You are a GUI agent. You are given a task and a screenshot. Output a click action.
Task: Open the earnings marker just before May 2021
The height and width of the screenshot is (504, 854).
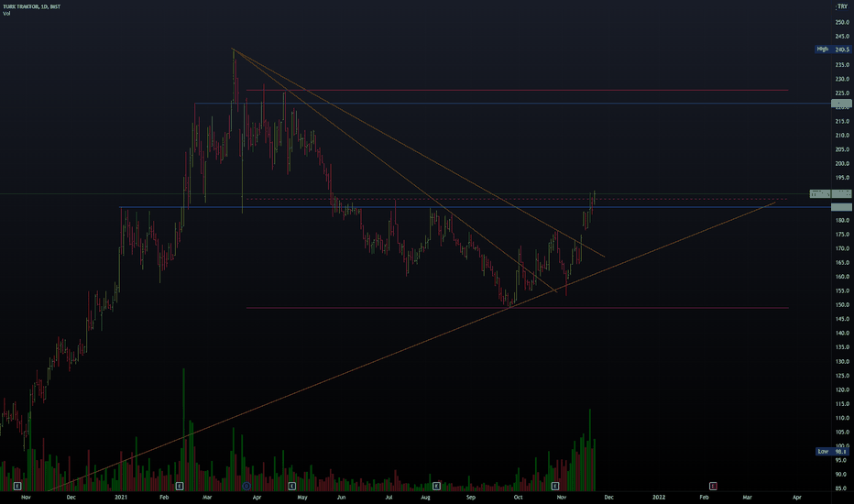(x=292, y=486)
